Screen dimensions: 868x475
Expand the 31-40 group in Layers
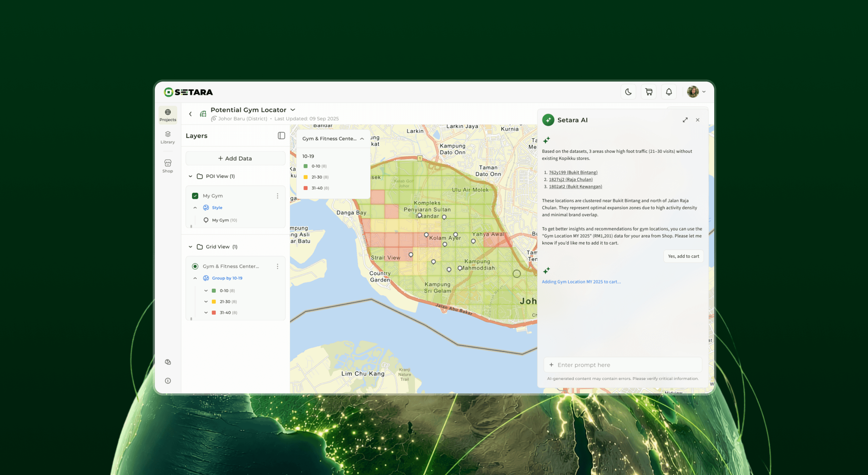pos(206,313)
